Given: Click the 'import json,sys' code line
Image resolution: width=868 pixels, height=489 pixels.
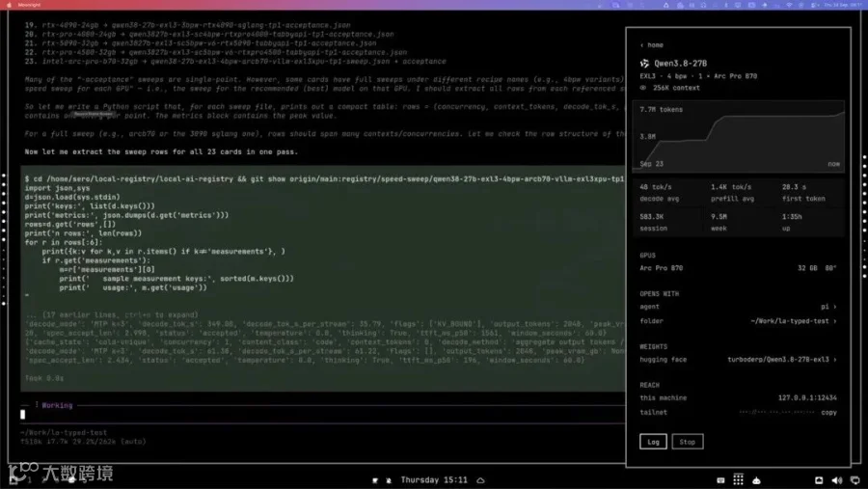Looking at the screenshot, I should pos(57,188).
